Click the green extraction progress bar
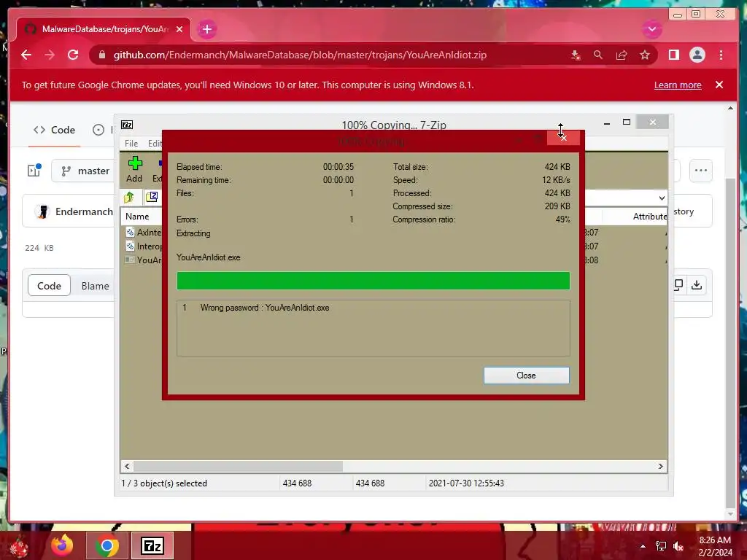747x560 pixels. point(373,281)
